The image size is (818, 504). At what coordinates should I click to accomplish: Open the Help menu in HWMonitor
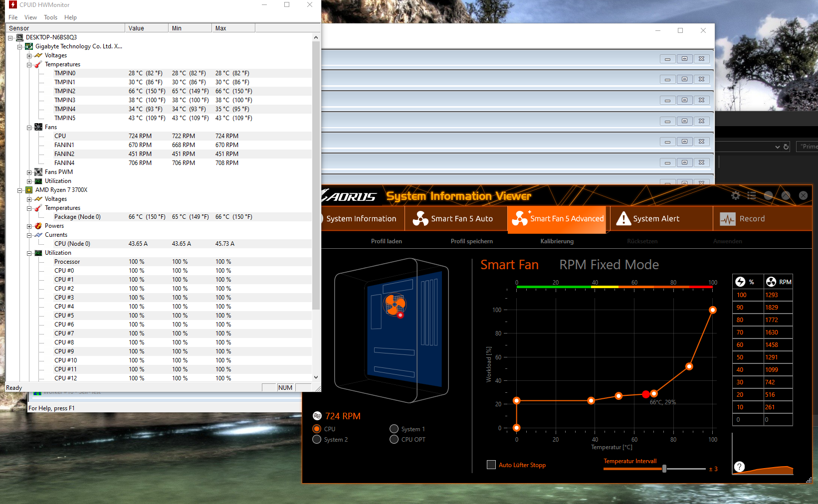point(71,17)
